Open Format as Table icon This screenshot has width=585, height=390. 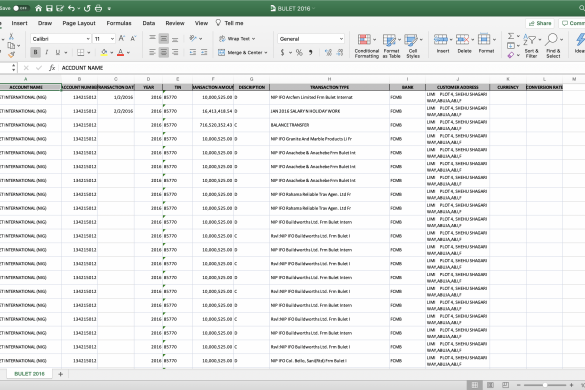pyautogui.click(x=389, y=40)
